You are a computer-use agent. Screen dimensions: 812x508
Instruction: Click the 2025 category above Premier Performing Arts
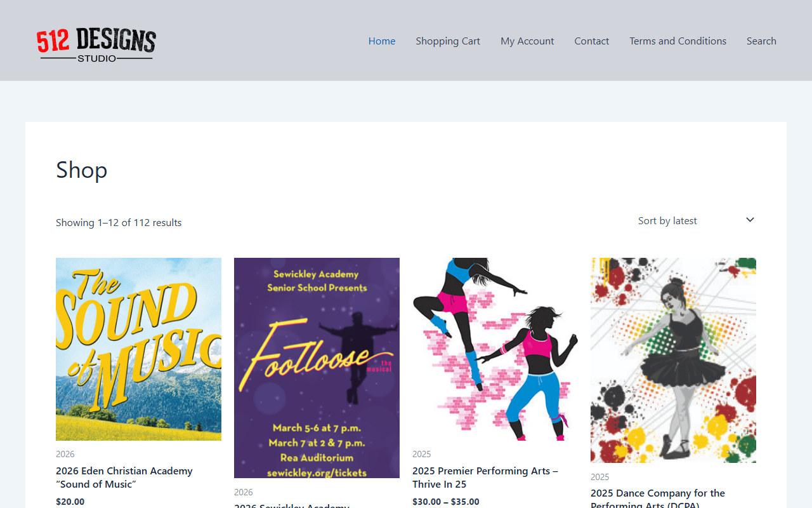422,454
